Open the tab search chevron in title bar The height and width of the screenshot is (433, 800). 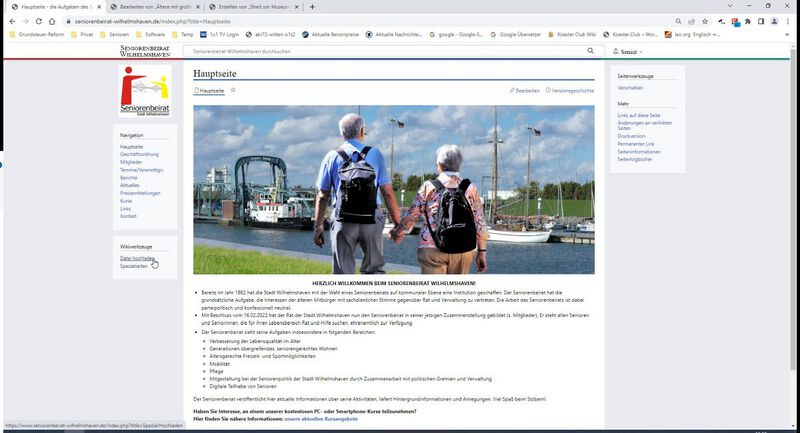(x=730, y=6)
